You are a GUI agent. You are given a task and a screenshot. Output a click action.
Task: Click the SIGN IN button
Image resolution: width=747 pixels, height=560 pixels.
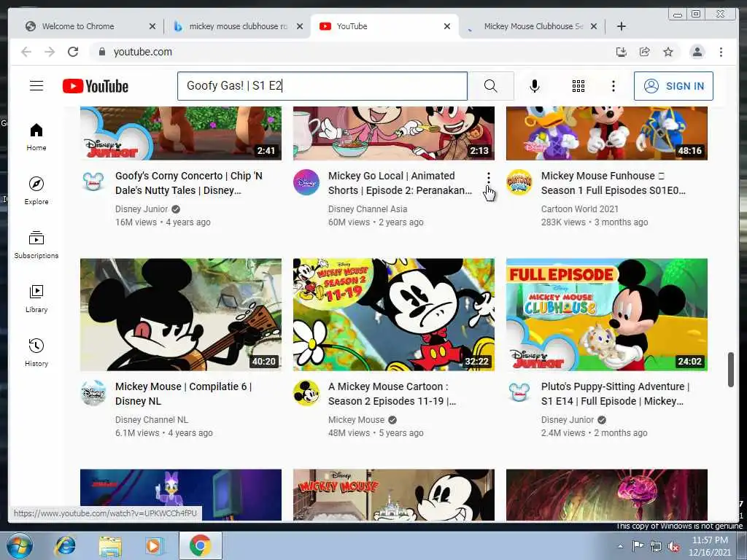point(673,86)
